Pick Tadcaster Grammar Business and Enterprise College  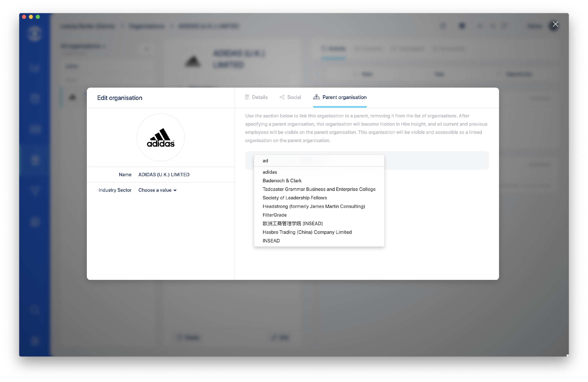(x=319, y=189)
